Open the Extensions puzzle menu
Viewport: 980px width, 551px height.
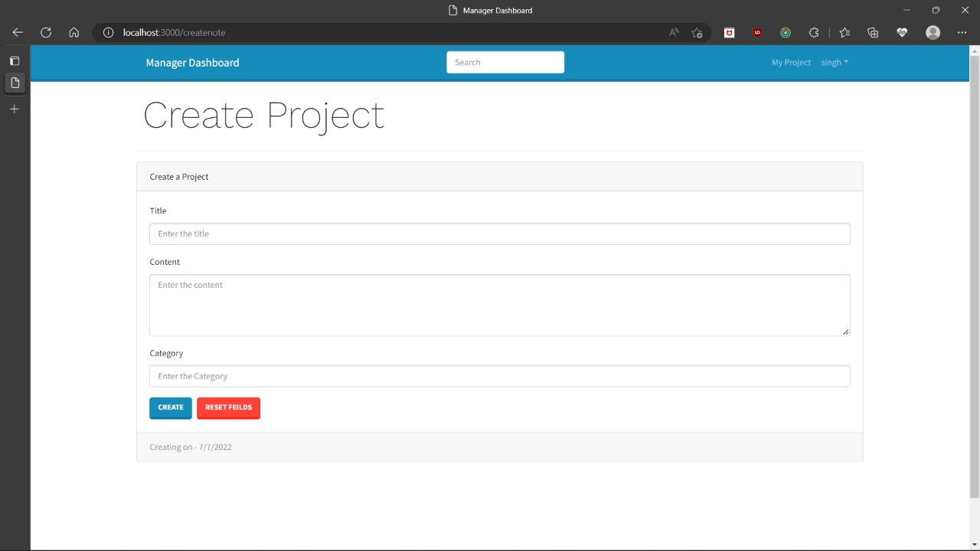pos(814,32)
